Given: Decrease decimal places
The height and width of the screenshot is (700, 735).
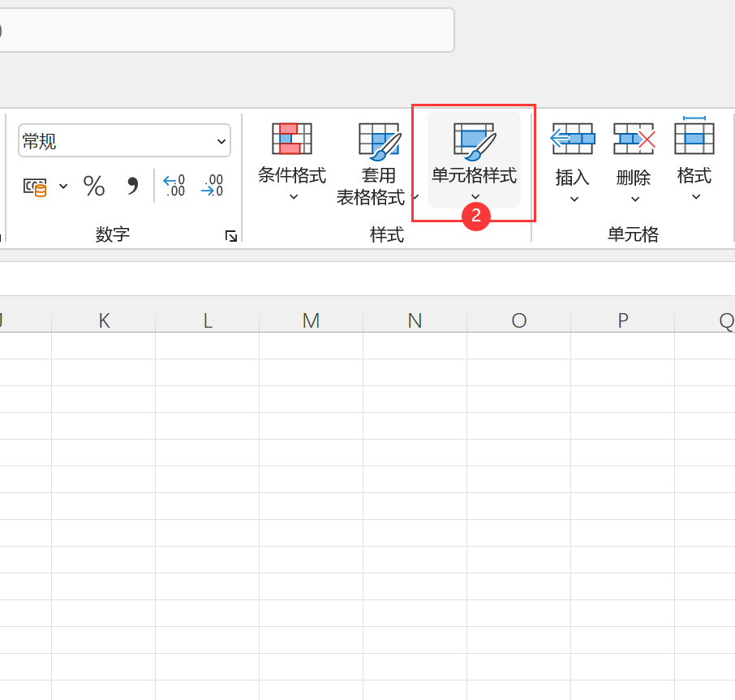Looking at the screenshot, I should pyautogui.click(x=212, y=186).
